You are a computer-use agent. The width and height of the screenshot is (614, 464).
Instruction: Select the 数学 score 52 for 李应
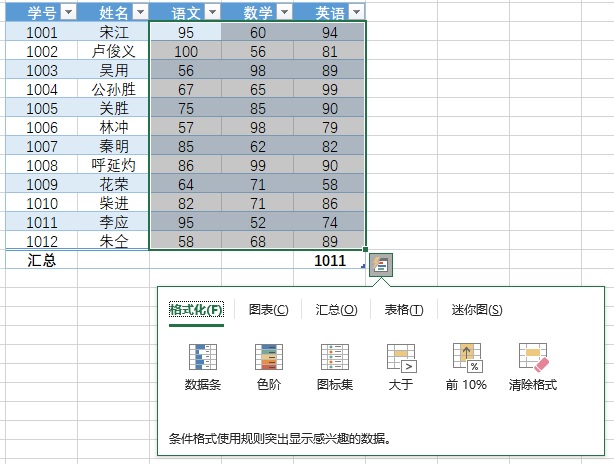click(x=258, y=222)
